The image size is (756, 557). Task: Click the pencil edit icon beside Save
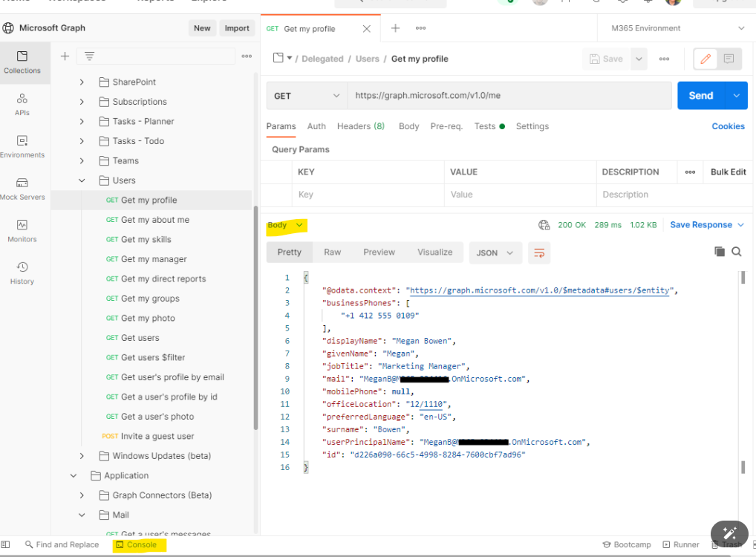[x=706, y=59]
